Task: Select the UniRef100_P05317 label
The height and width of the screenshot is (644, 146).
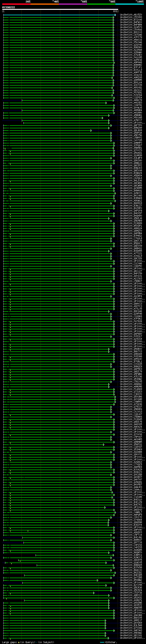Action: pos(131,336)
